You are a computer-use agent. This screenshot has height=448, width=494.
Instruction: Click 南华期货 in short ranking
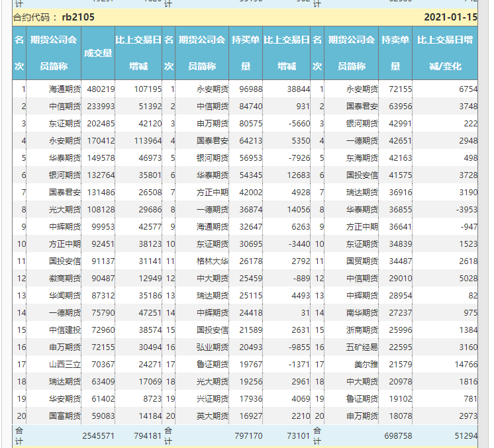pos(362,313)
